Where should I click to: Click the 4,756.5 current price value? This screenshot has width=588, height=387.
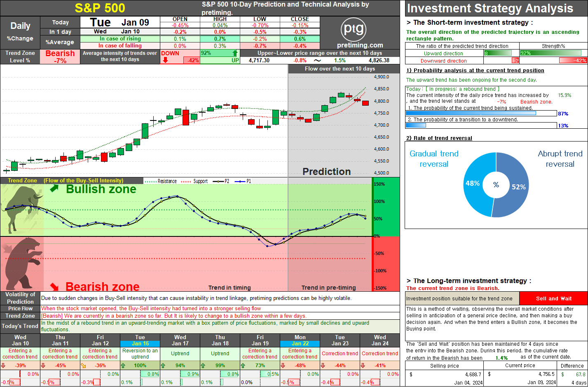click(546, 374)
